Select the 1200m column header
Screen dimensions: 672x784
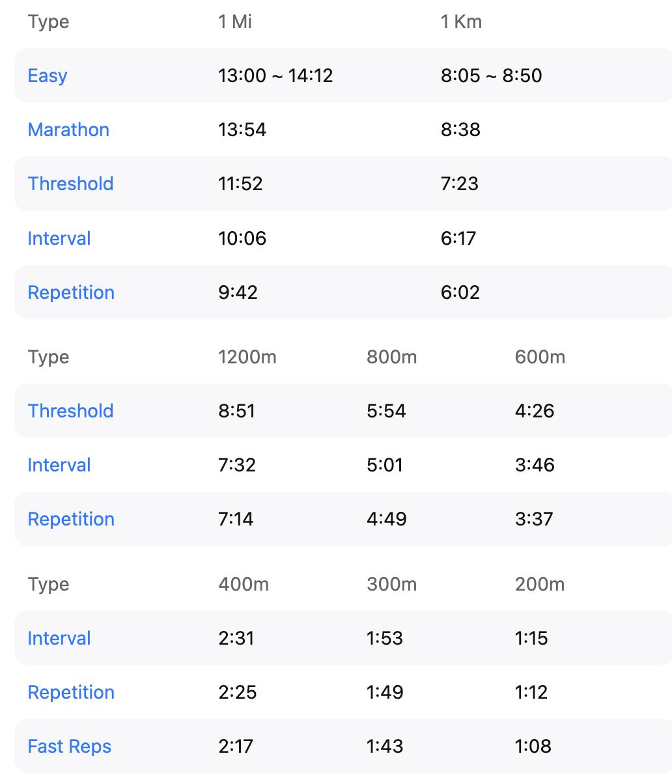click(247, 357)
